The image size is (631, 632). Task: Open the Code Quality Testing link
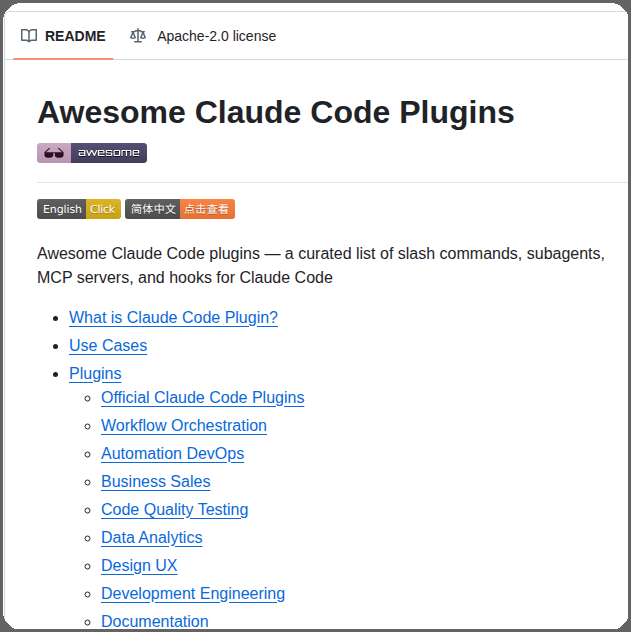tap(174, 510)
